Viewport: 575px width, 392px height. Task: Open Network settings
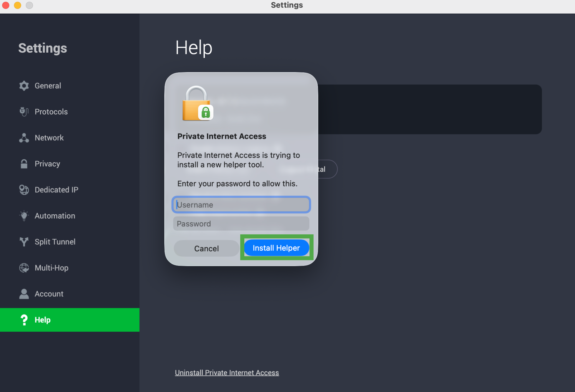pos(70,138)
